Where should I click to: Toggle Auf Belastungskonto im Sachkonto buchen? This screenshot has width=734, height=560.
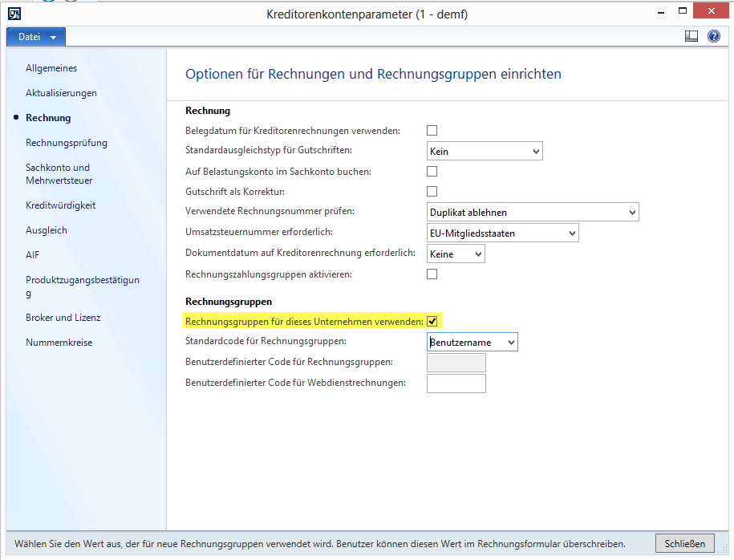pos(432,171)
